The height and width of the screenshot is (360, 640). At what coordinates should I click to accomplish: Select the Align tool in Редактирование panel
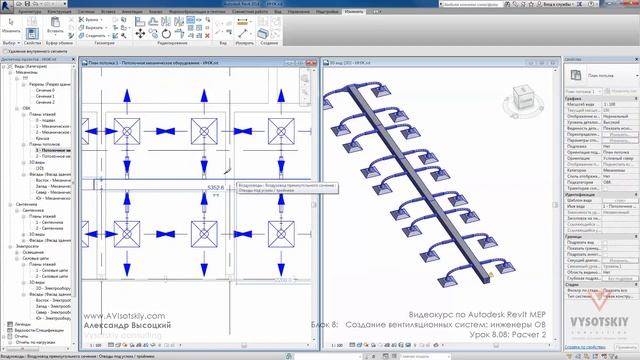pos(140,21)
